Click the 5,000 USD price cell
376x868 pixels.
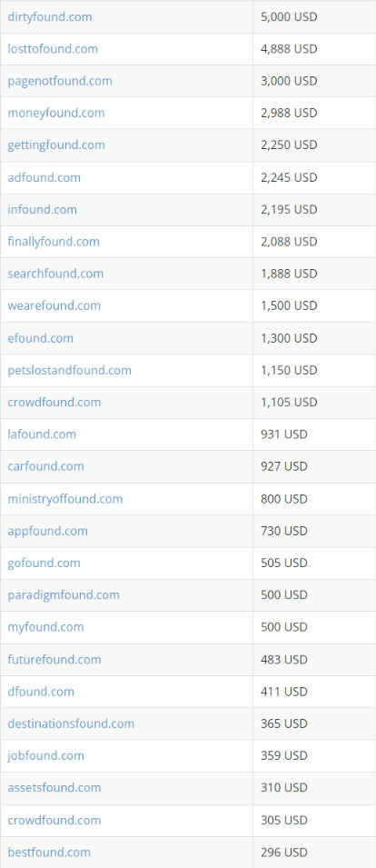tap(314, 16)
